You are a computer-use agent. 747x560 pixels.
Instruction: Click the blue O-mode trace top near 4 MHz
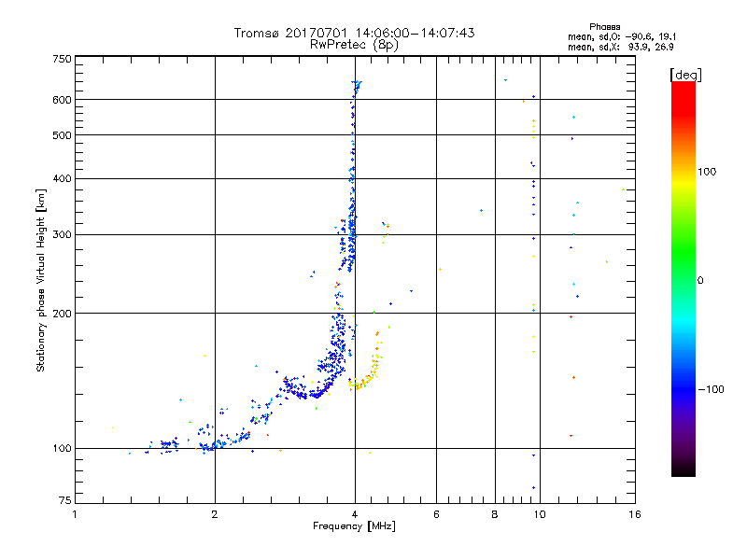coord(356,88)
